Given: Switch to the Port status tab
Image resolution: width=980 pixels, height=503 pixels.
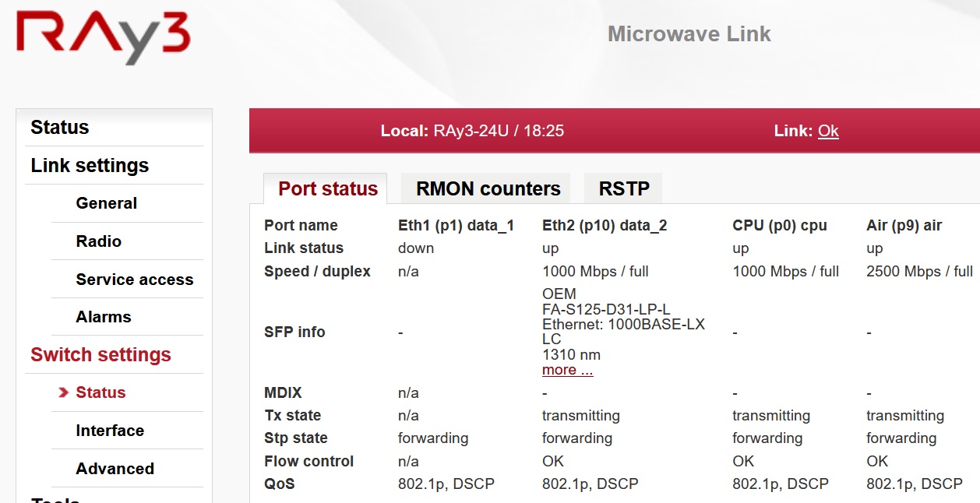Looking at the screenshot, I should pyautogui.click(x=327, y=188).
